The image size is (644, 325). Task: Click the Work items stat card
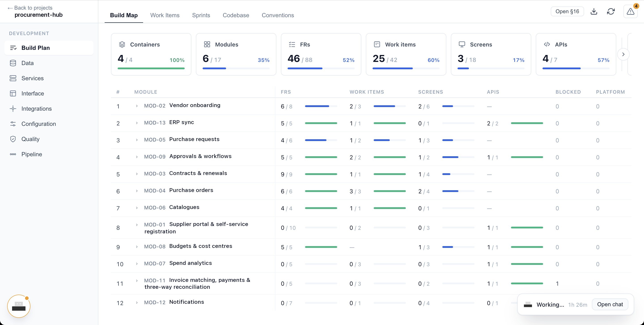[406, 54]
